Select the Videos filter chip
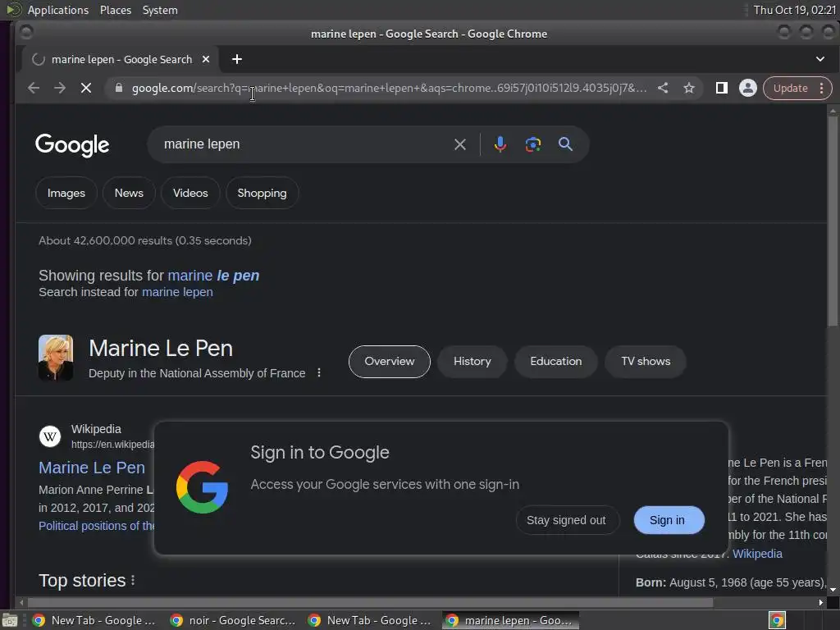 [x=190, y=193]
